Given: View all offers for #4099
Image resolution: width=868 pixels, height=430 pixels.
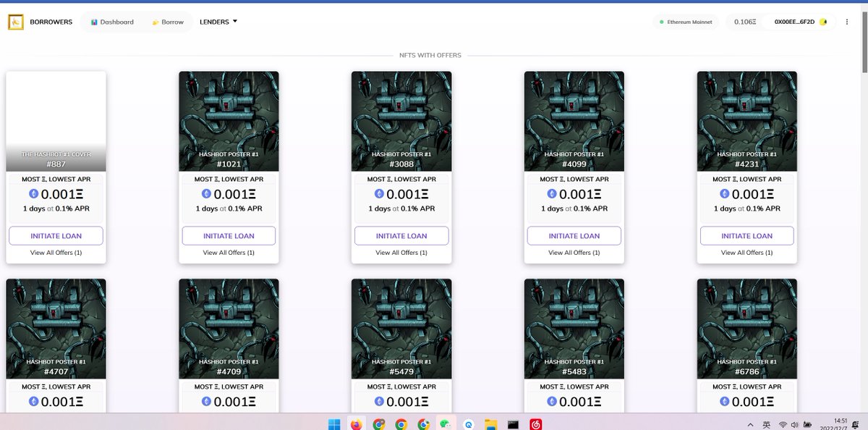Looking at the screenshot, I should tap(574, 253).
